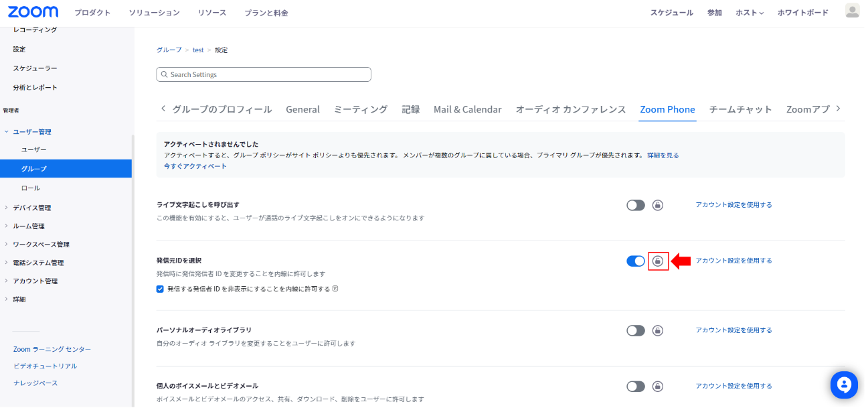
Task: Click the 今すぐアクティベート link
Action: coord(195,166)
